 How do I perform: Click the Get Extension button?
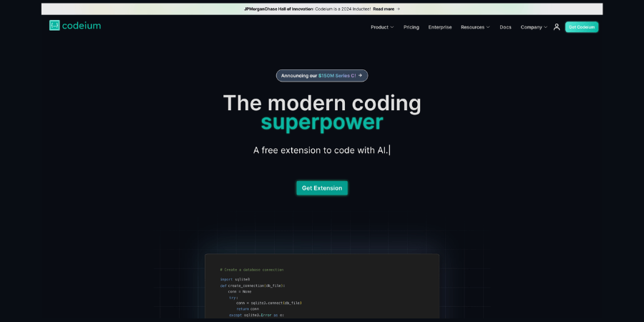(322, 188)
